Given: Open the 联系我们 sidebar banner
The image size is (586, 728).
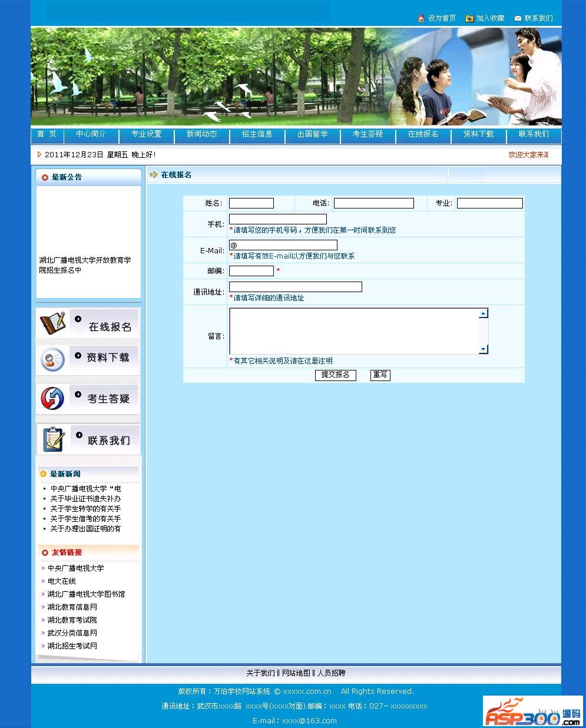Looking at the screenshot, I should click(88, 439).
